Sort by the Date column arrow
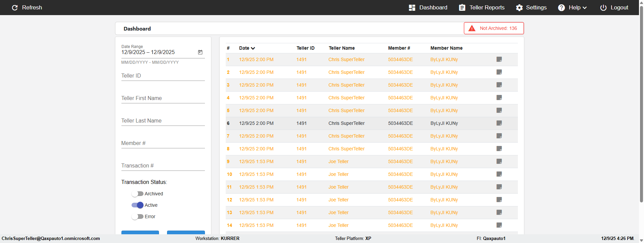Viewport: 644px width, 243px height. coord(253,48)
